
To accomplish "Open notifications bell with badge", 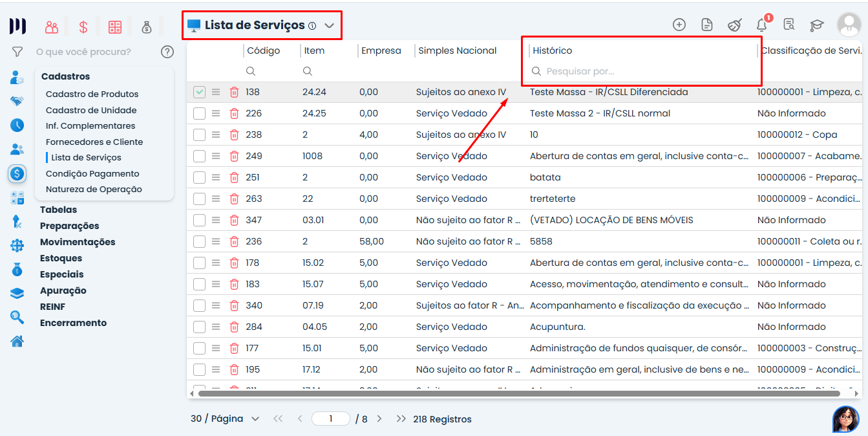I will (762, 24).
